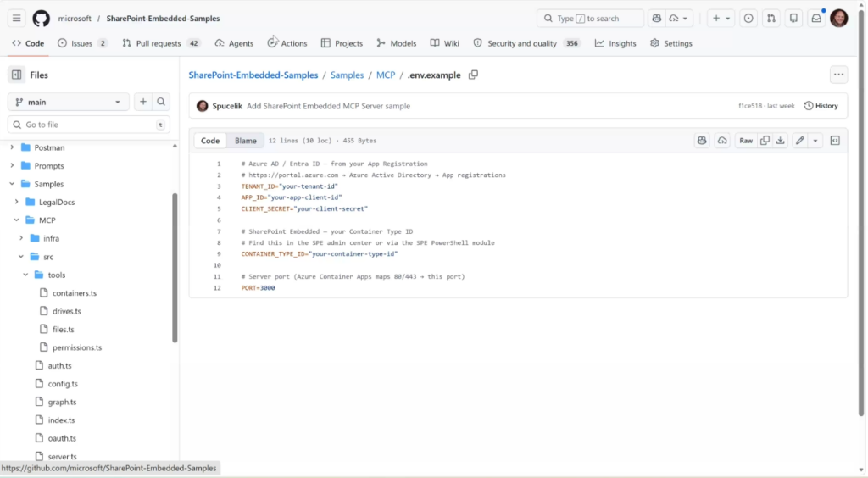Copy file path next to .env.example
868x478 pixels.
tap(474, 75)
